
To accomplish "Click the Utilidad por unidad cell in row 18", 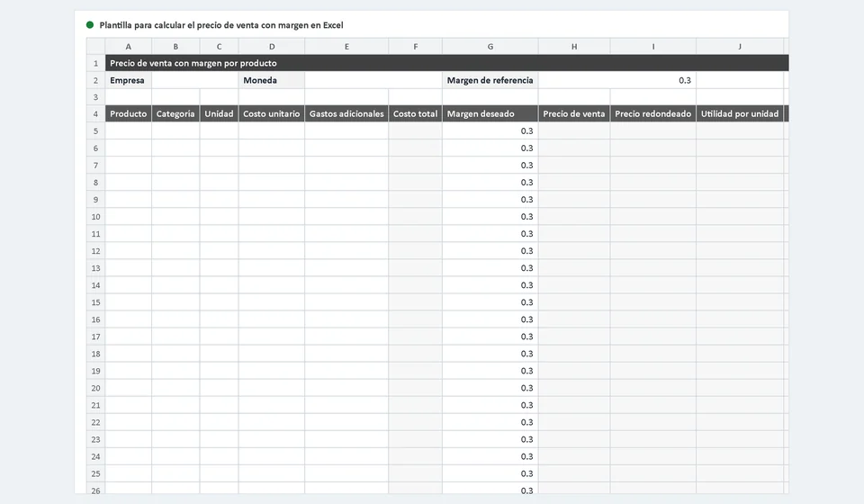I will (x=740, y=354).
